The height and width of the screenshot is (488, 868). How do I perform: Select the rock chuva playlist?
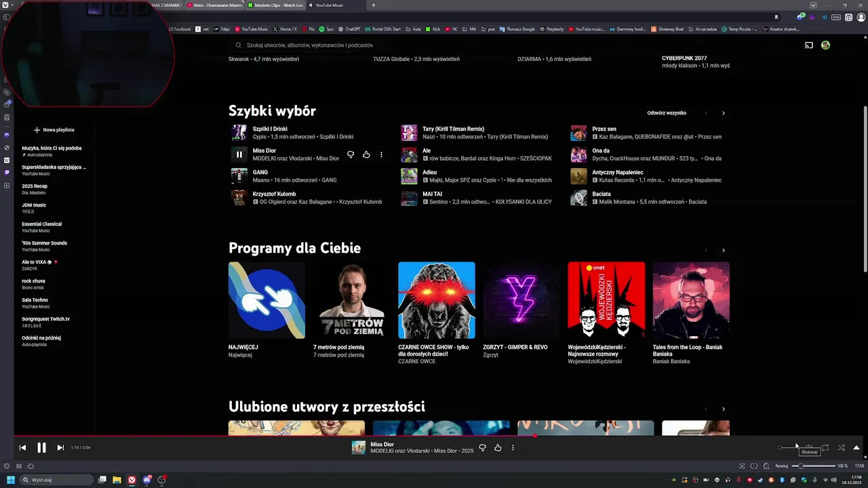tap(33, 284)
